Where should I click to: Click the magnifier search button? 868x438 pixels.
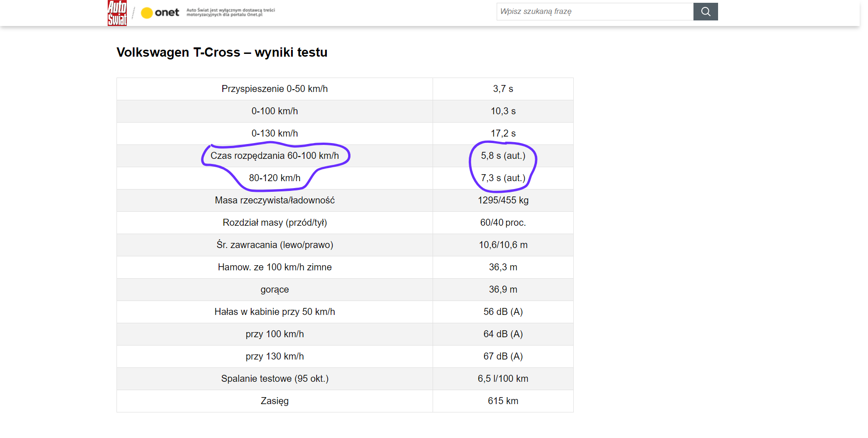pyautogui.click(x=706, y=12)
